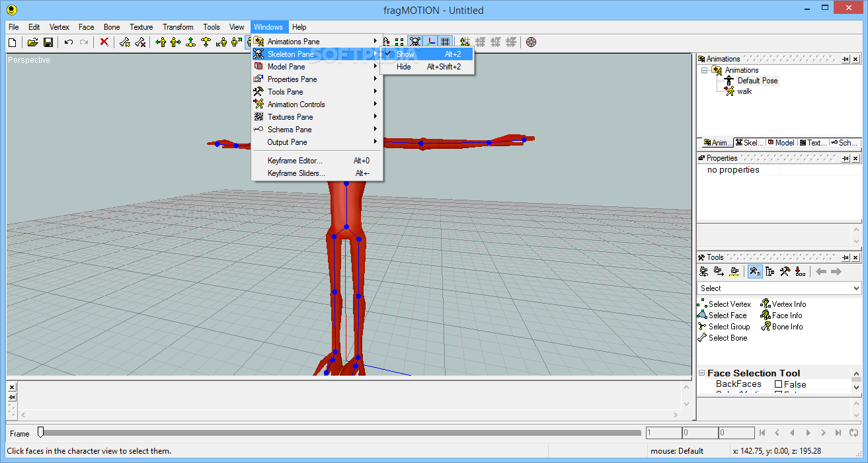Select the Select Vertex tool
Viewport: 868px width, 463px height.
coord(724,304)
